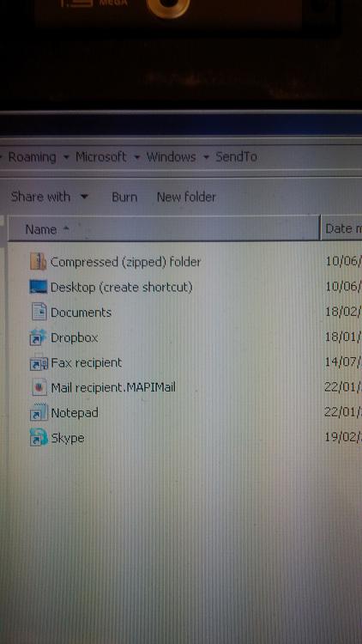Click the Burn toolbar button
Viewport: 362px width, 644px height.
click(124, 197)
